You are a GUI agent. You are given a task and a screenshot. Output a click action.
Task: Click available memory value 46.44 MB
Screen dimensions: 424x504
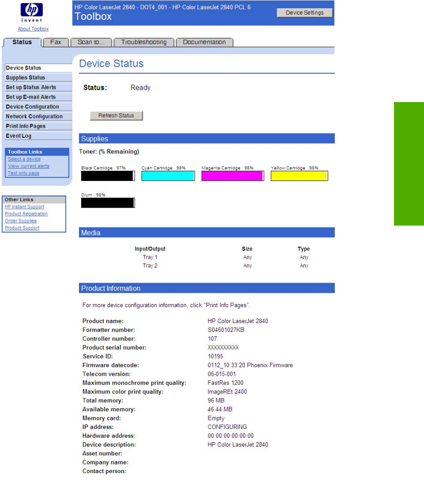click(x=220, y=409)
